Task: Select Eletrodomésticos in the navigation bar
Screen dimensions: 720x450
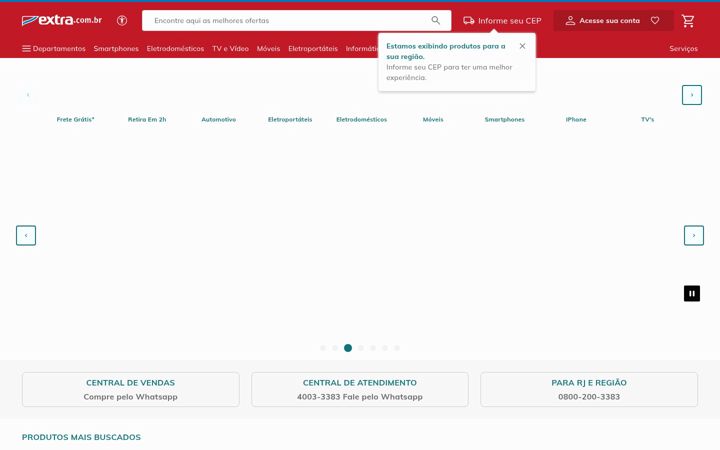Action: pyautogui.click(x=175, y=49)
